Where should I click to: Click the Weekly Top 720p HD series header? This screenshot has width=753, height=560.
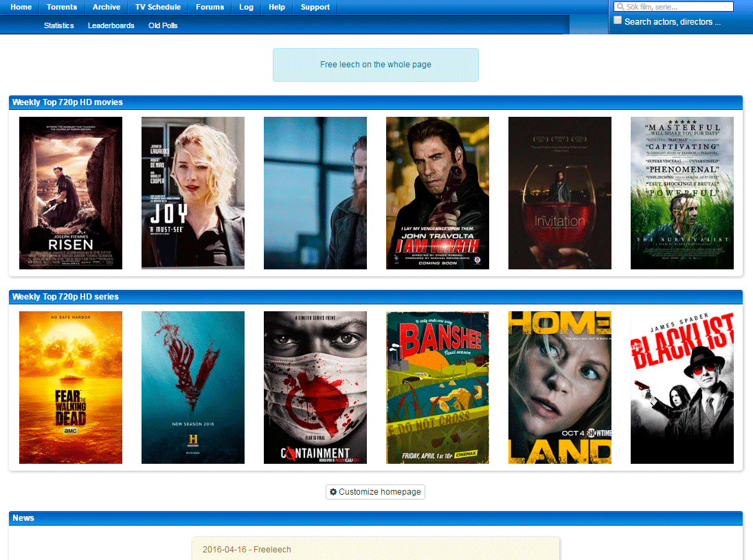376,297
